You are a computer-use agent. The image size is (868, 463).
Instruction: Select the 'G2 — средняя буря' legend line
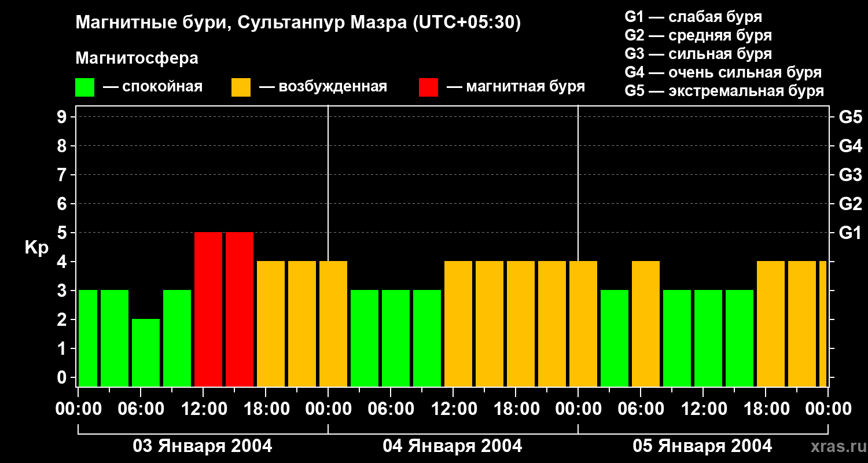coord(698,35)
